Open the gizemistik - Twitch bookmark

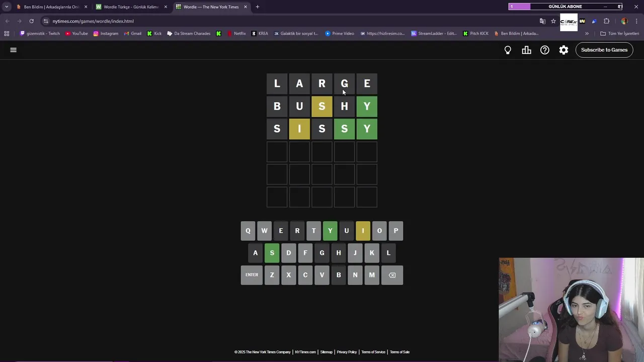pos(40,34)
